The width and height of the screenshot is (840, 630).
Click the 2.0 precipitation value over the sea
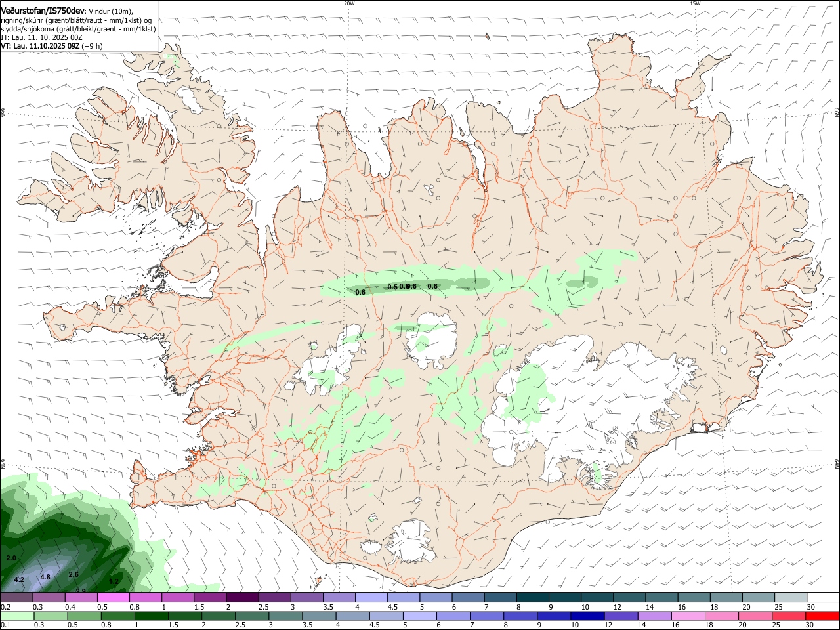(11, 558)
